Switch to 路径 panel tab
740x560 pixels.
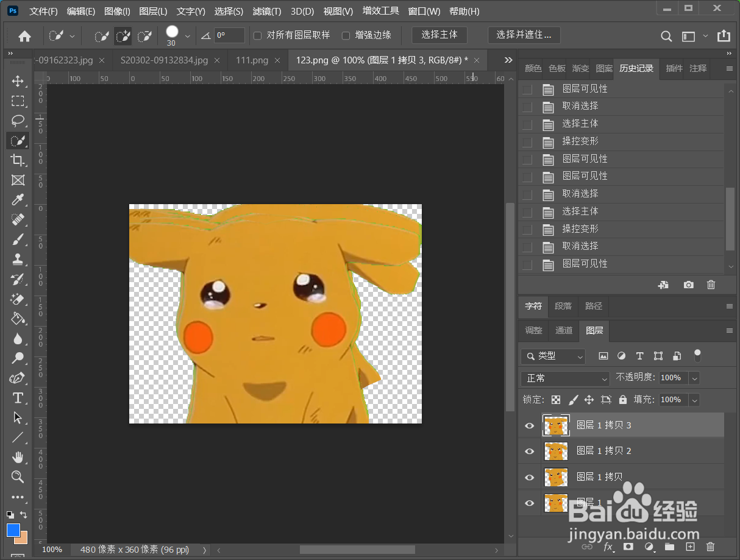(593, 306)
